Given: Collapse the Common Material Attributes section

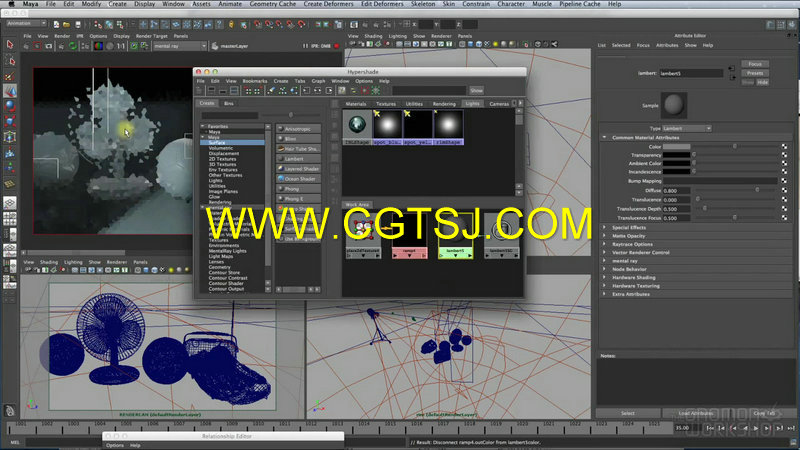Looking at the screenshot, I should (605, 137).
